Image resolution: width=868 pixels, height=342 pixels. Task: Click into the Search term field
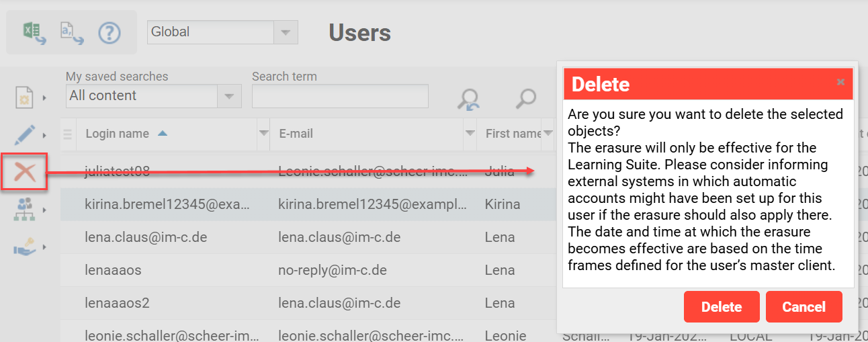click(x=340, y=96)
